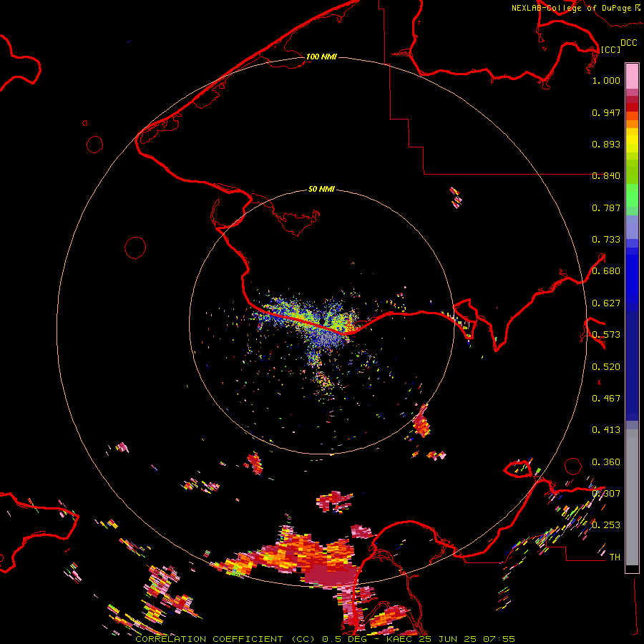The height and width of the screenshot is (644, 644).
Task: Click the 0.413 scale value
Action: point(606,430)
